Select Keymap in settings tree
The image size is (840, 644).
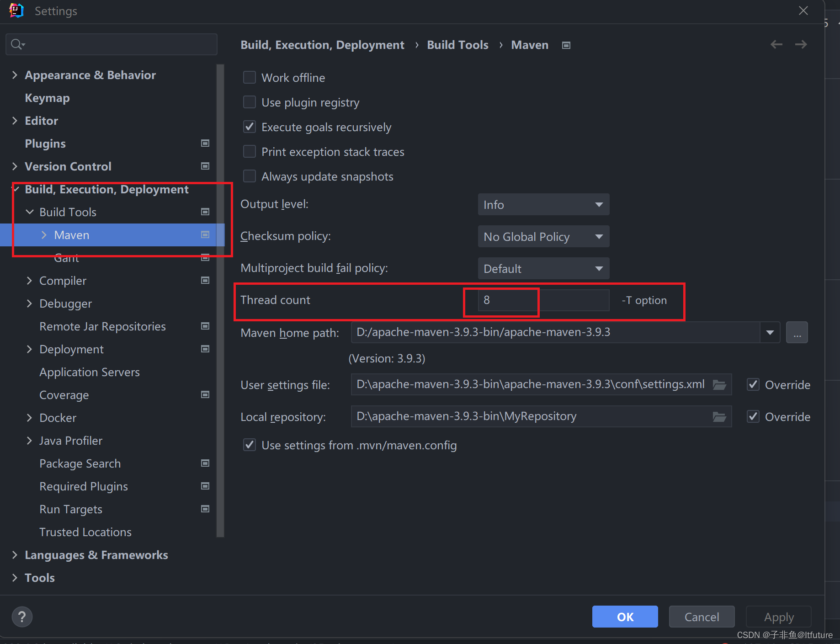point(47,98)
